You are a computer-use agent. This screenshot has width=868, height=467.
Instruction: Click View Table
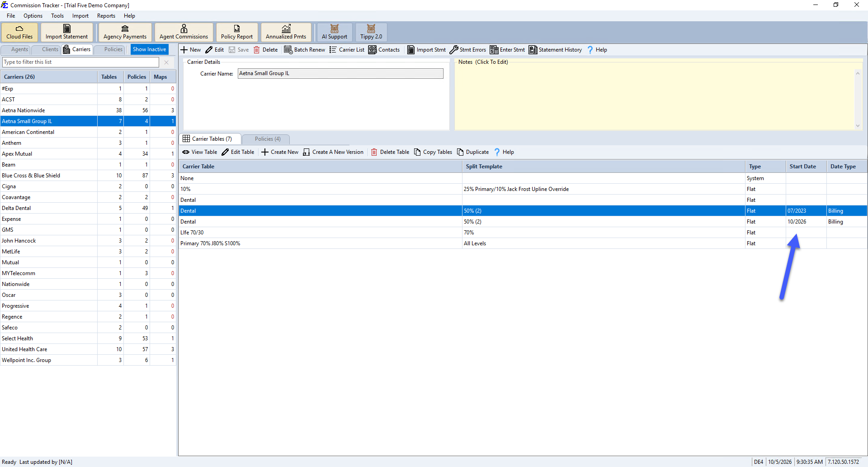pyautogui.click(x=199, y=152)
